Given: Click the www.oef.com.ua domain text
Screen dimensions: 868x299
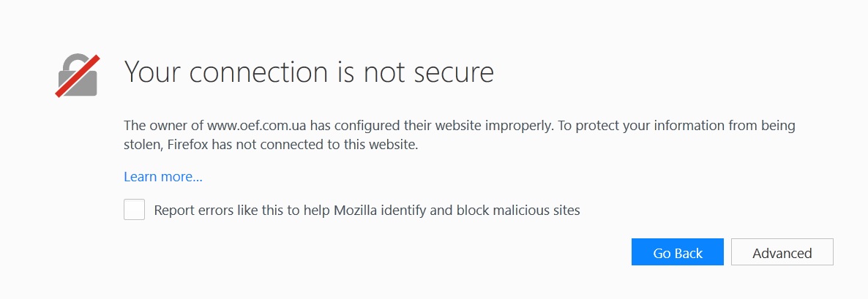Looking at the screenshot, I should click(x=262, y=126).
